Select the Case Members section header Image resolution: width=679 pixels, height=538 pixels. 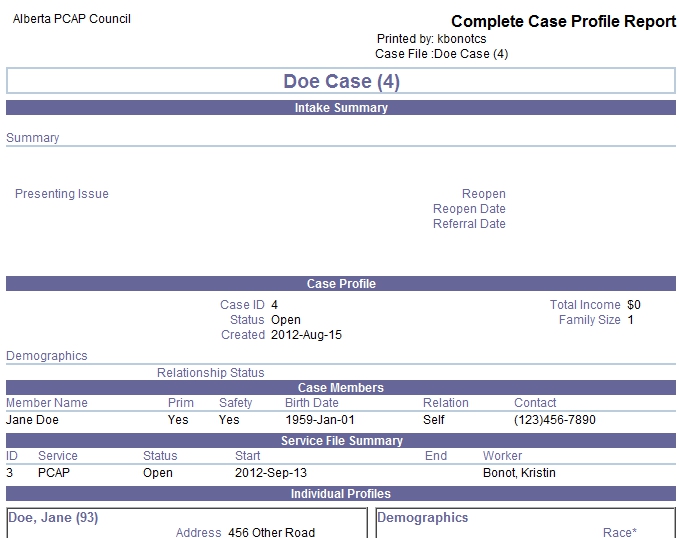341,388
